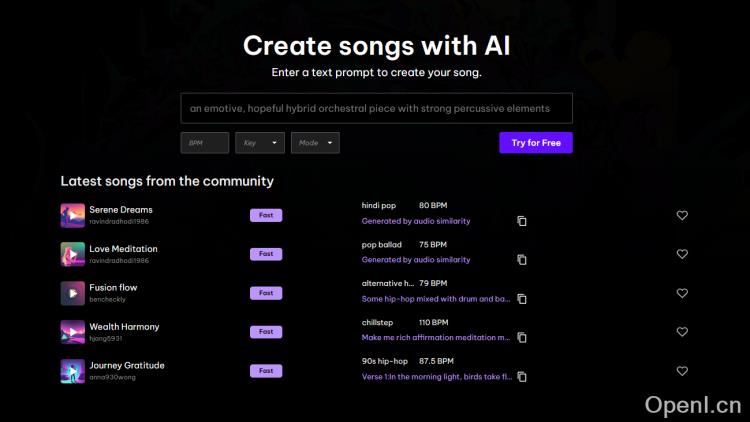Favorite the Fusion flow song

pos(682,293)
